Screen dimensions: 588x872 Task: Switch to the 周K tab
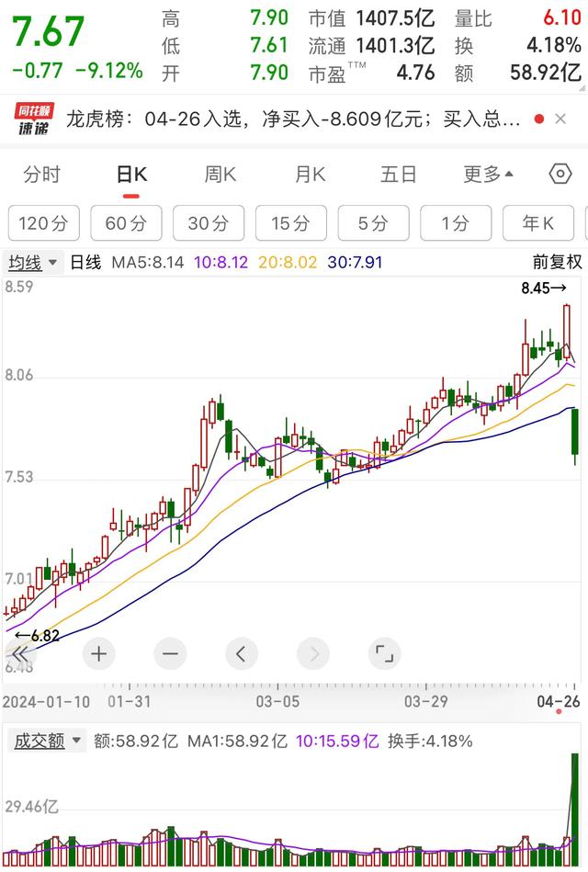(220, 175)
